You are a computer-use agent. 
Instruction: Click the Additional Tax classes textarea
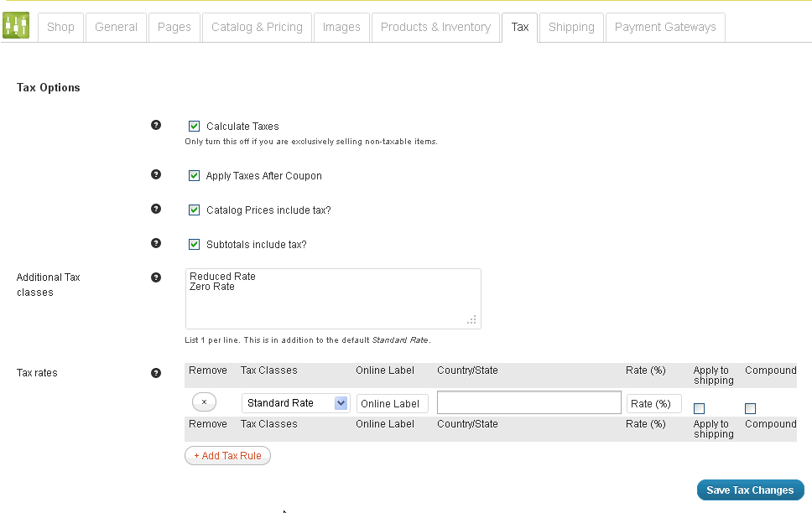point(333,299)
